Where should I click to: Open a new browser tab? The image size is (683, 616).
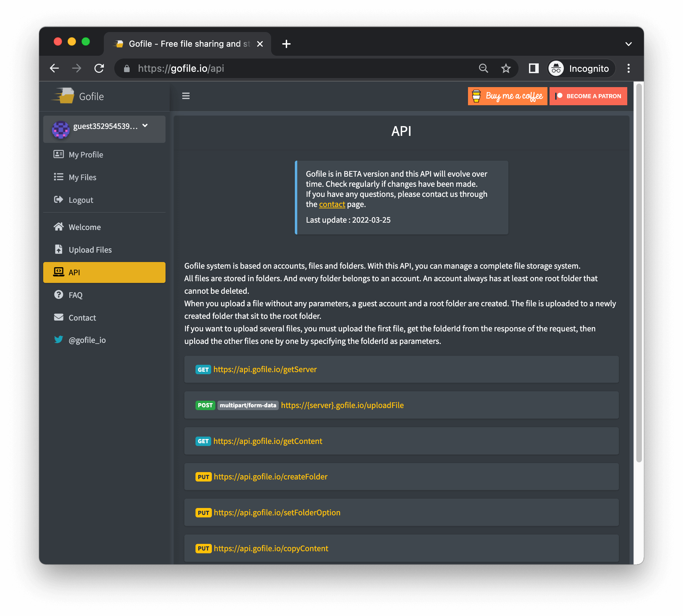286,44
